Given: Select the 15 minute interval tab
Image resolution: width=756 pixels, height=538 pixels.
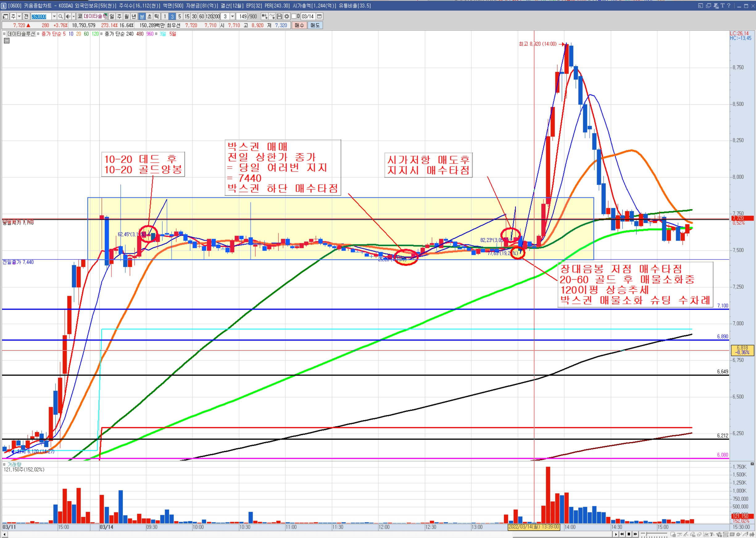Looking at the screenshot, I should point(187,16).
